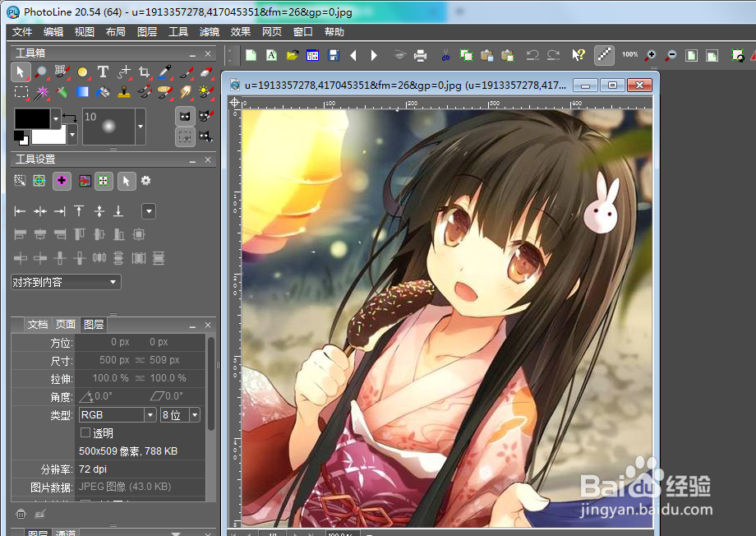Open the 文件 menu

22,32
